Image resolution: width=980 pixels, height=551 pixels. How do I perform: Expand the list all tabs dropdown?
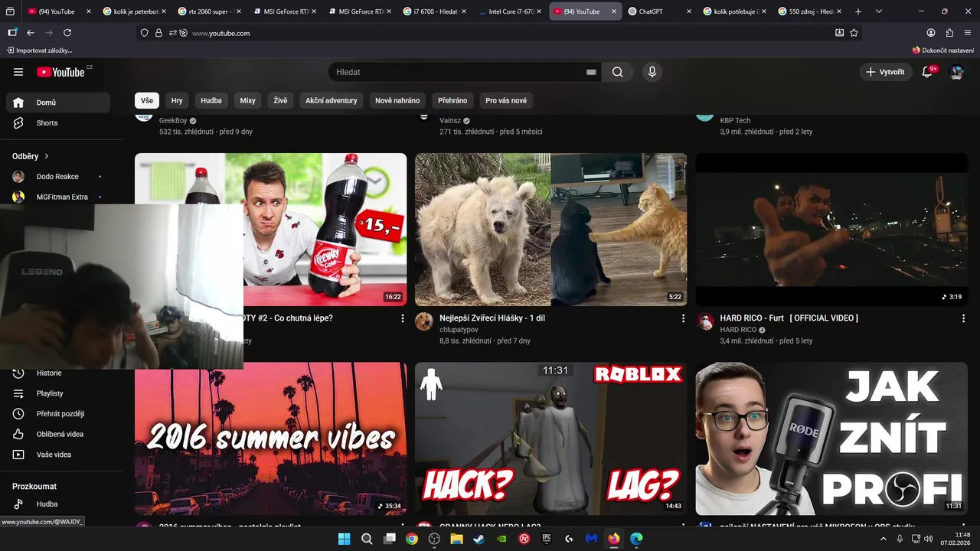(x=879, y=11)
